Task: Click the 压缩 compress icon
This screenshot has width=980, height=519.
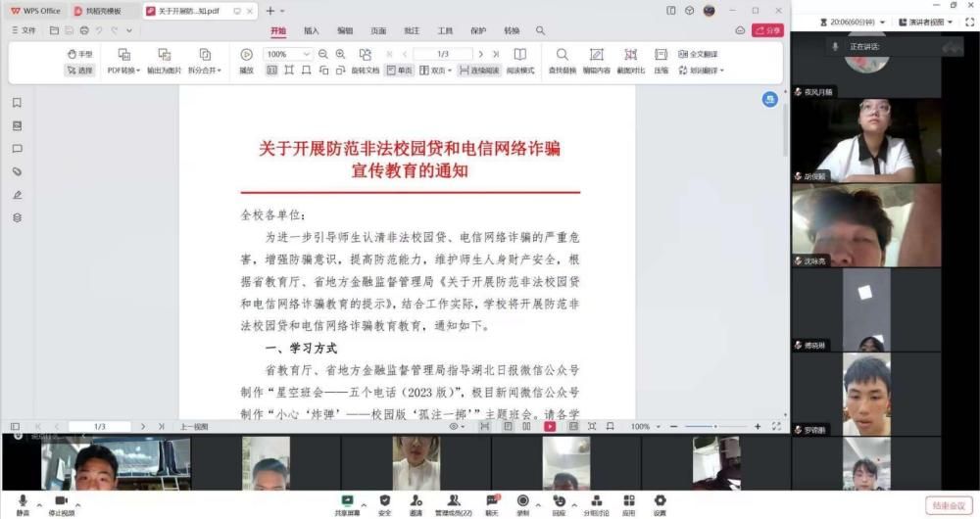Action: (661, 55)
